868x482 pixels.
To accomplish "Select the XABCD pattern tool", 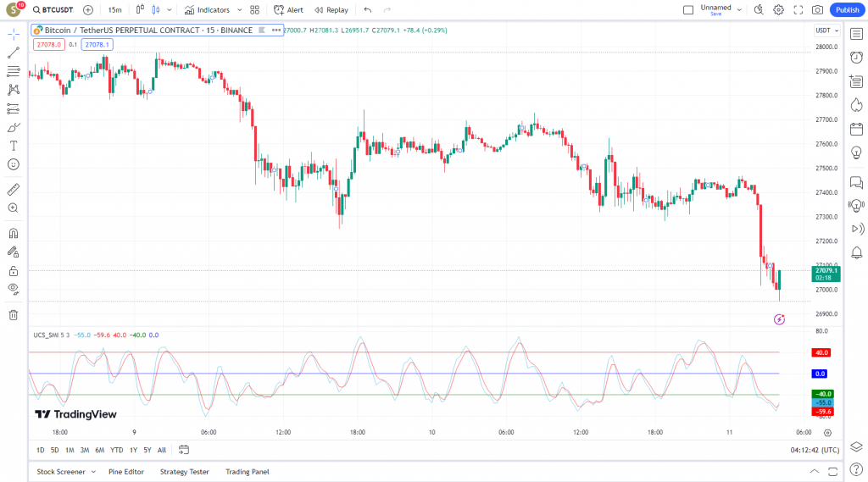I will click(14, 90).
